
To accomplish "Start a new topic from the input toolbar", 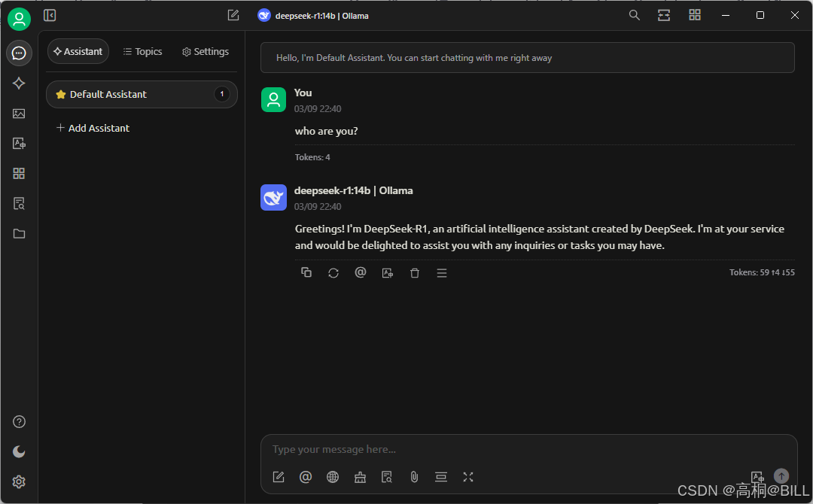I will [x=279, y=477].
